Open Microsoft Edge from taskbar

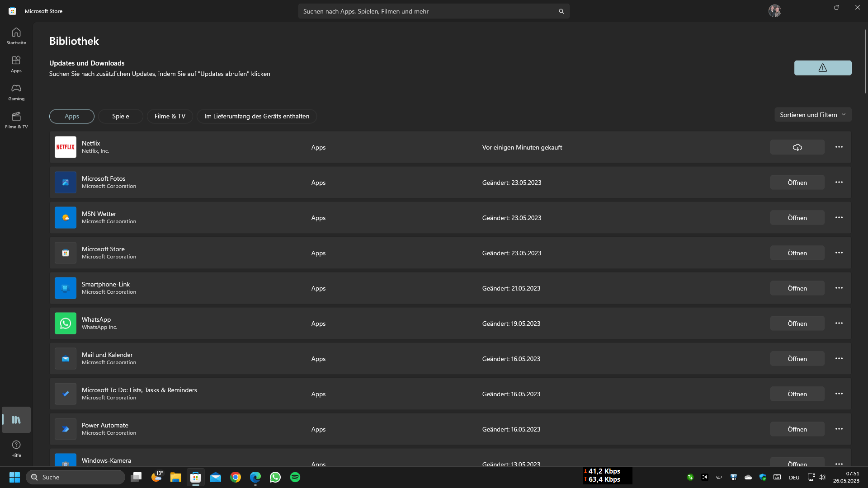pyautogui.click(x=255, y=477)
